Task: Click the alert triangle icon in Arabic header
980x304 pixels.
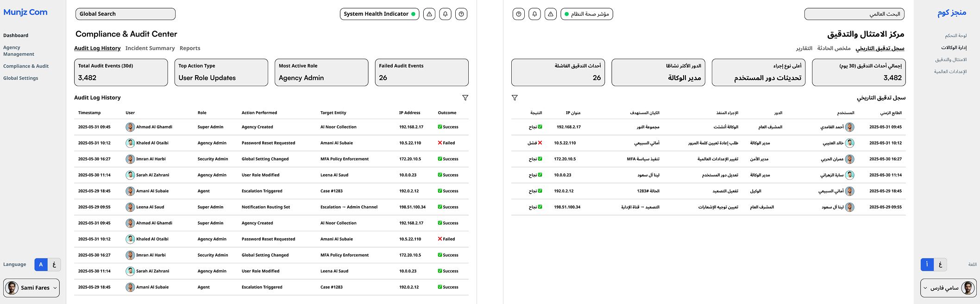Action: point(551,14)
